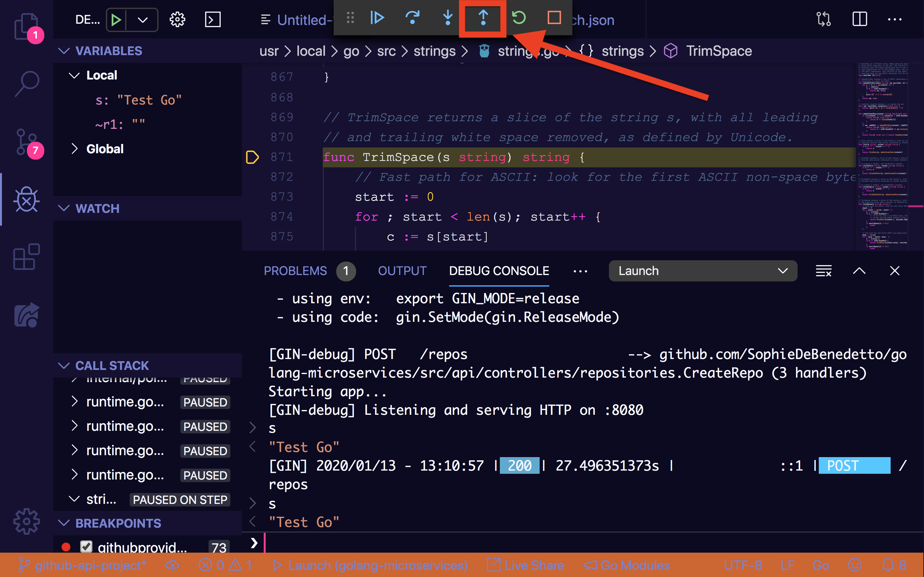The image size is (924, 577).
Task: Open launch.json via gear icon
Action: [177, 20]
